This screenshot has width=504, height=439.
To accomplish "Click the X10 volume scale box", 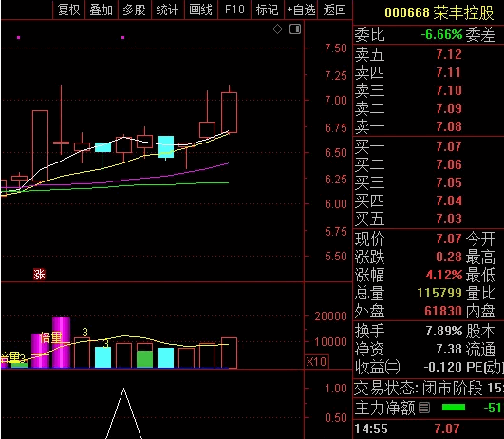I will [316, 362].
